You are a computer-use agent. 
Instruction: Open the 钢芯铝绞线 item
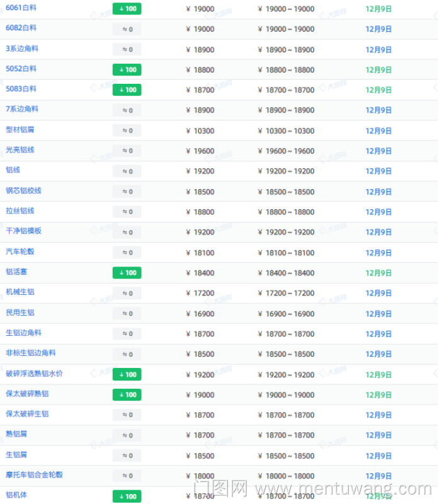point(23,190)
